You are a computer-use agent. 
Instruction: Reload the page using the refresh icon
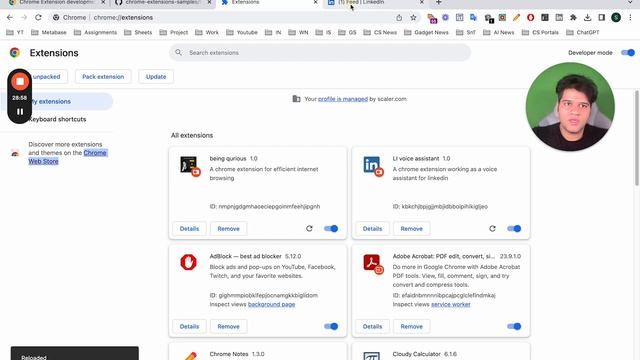click(x=38, y=18)
